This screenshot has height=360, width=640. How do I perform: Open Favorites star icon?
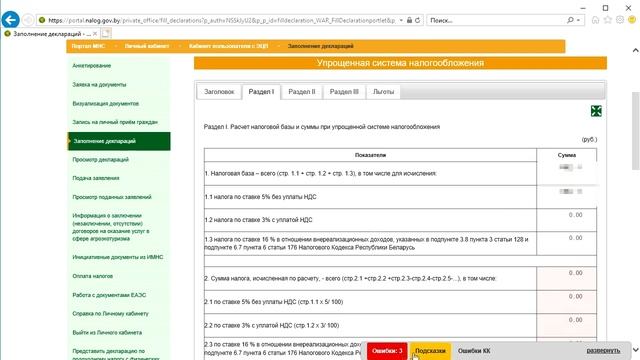(x=608, y=20)
